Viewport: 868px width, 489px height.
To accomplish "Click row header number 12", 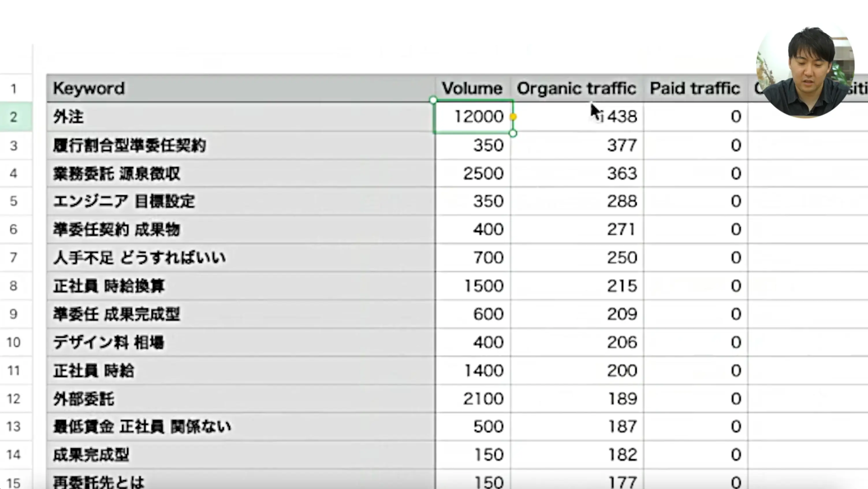I will tap(14, 399).
